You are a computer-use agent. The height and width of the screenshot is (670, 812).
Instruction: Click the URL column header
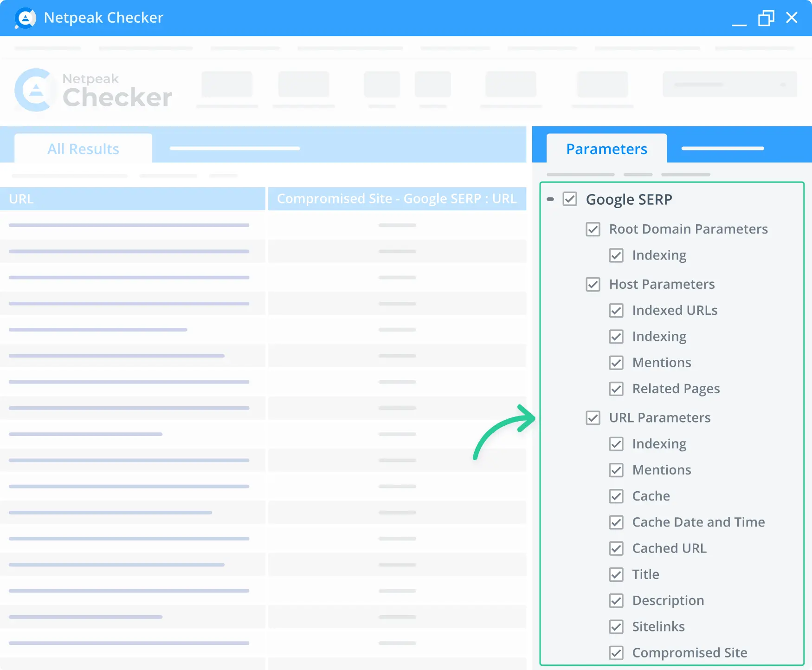click(133, 199)
